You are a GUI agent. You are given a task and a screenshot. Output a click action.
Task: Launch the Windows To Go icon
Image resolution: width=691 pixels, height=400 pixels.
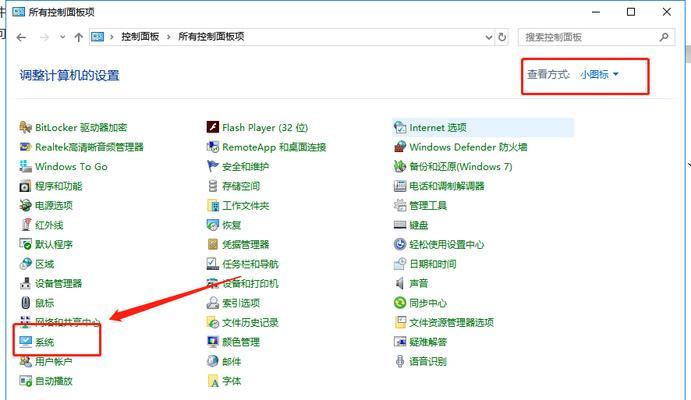pyautogui.click(x=26, y=167)
